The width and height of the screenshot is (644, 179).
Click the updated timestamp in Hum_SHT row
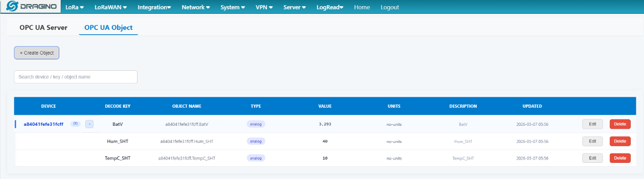click(533, 141)
